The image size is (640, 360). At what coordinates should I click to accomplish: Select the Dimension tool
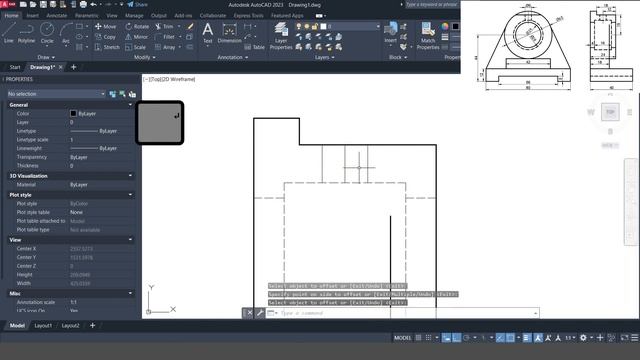click(x=229, y=33)
